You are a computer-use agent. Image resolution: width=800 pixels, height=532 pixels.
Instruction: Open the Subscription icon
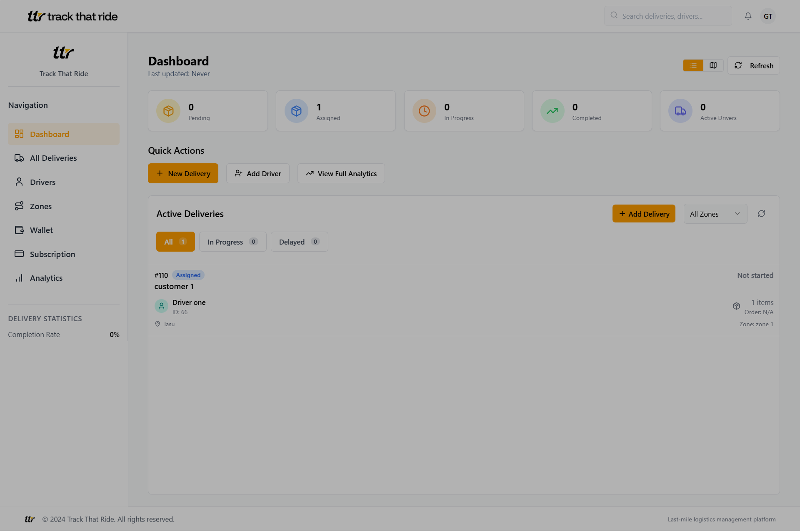click(x=19, y=254)
